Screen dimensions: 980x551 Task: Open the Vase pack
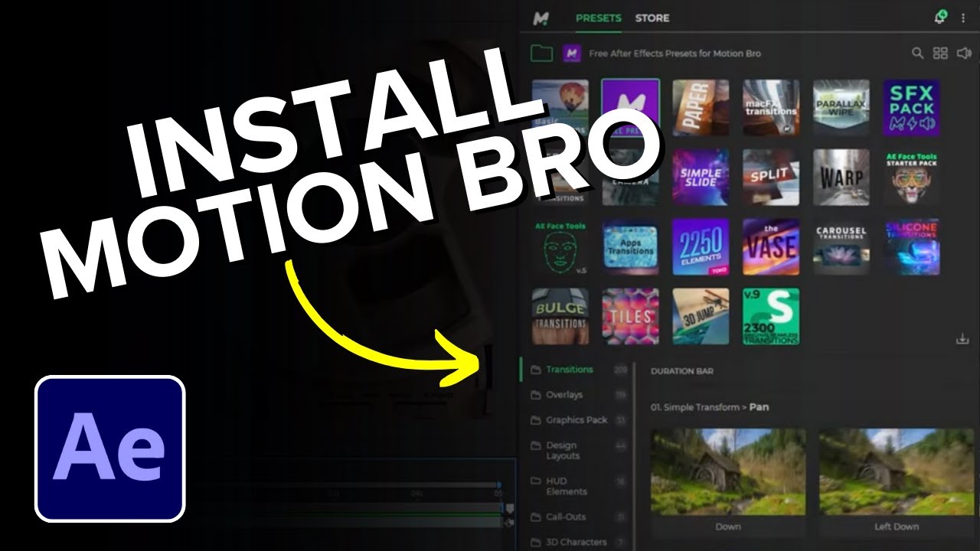(771, 247)
